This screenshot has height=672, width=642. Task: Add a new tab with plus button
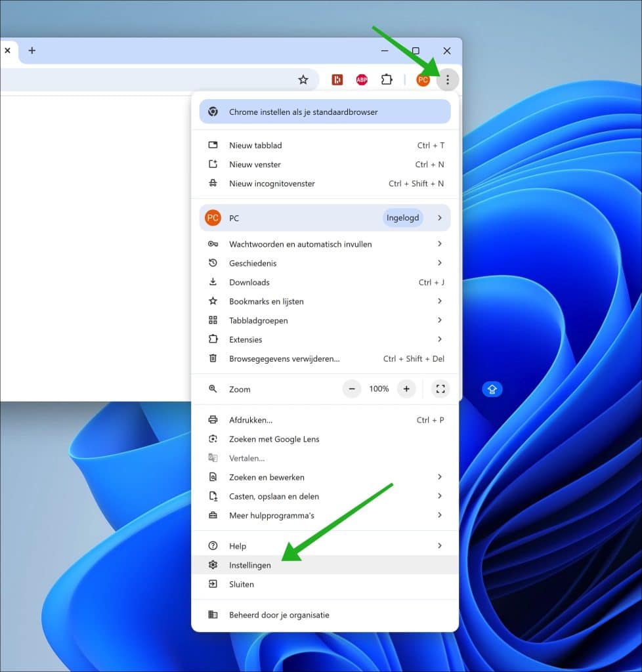[x=32, y=51]
